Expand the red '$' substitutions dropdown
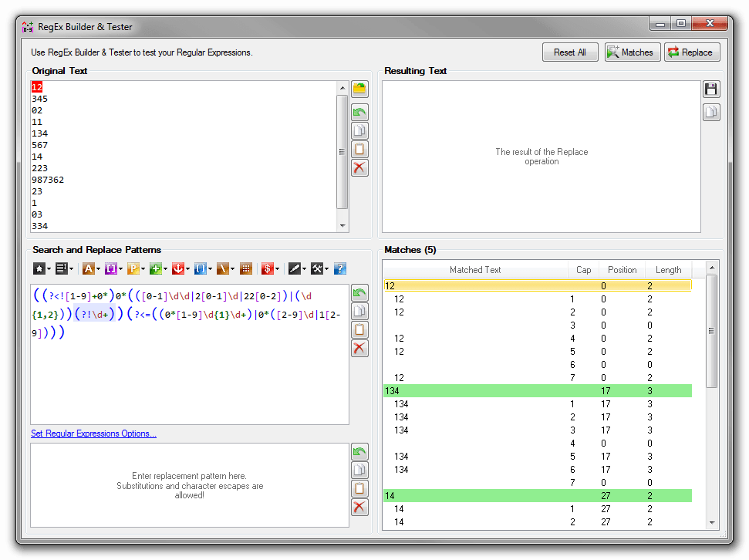Screen dimensions: 749x560 click(x=270, y=268)
